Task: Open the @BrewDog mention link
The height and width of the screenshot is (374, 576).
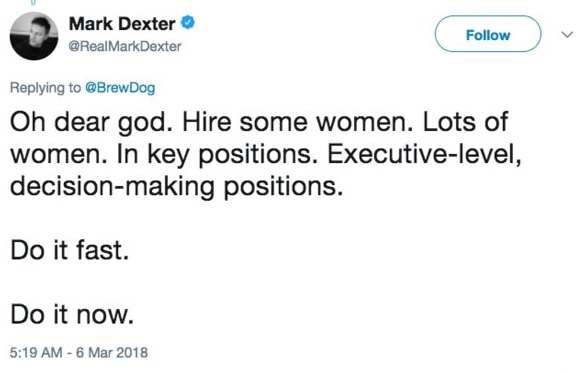Action: click(x=120, y=88)
